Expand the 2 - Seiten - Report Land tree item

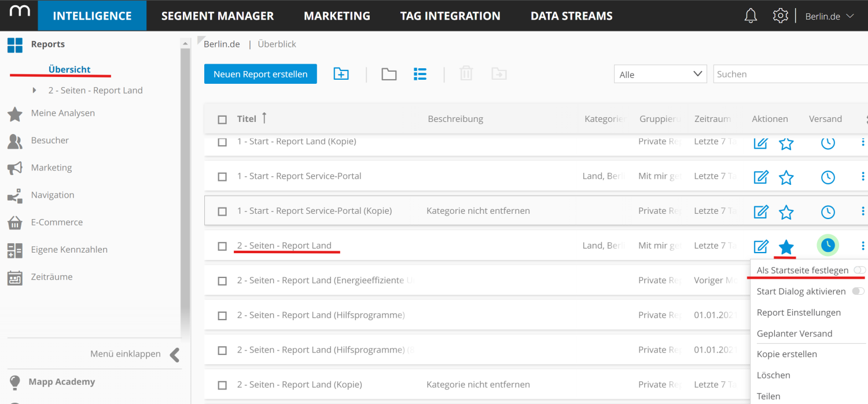(x=35, y=91)
